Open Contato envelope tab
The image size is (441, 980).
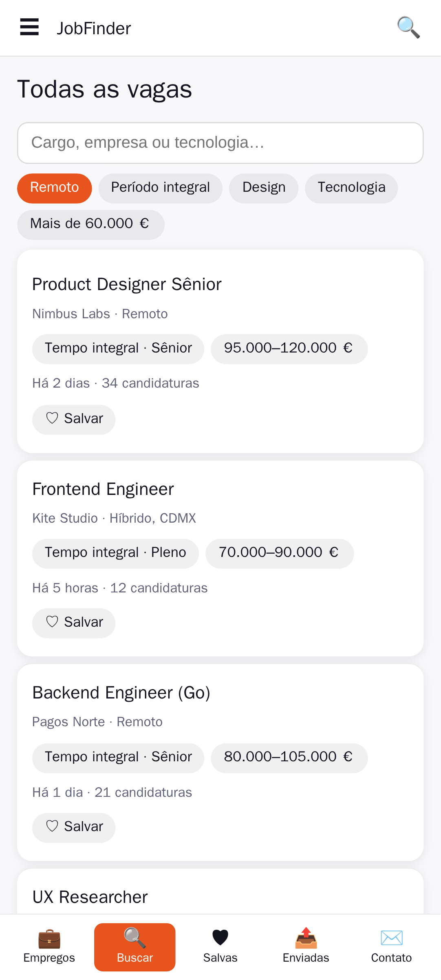point(391,947)
